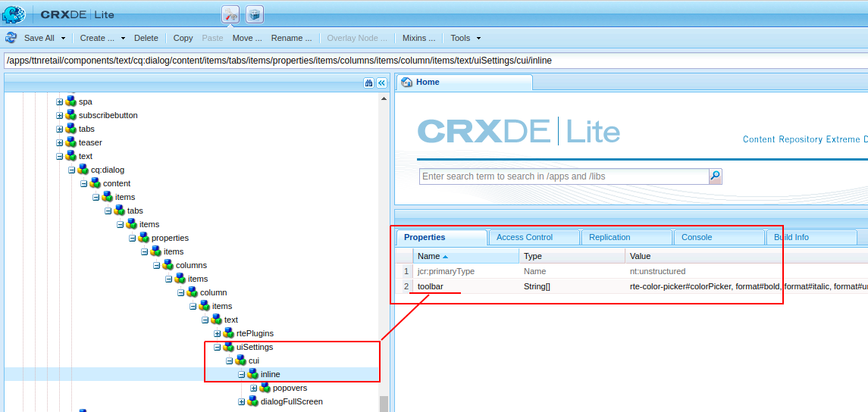Click the spa node icon
This screenshot has width=868, height=412.
(x=71, y=101)
